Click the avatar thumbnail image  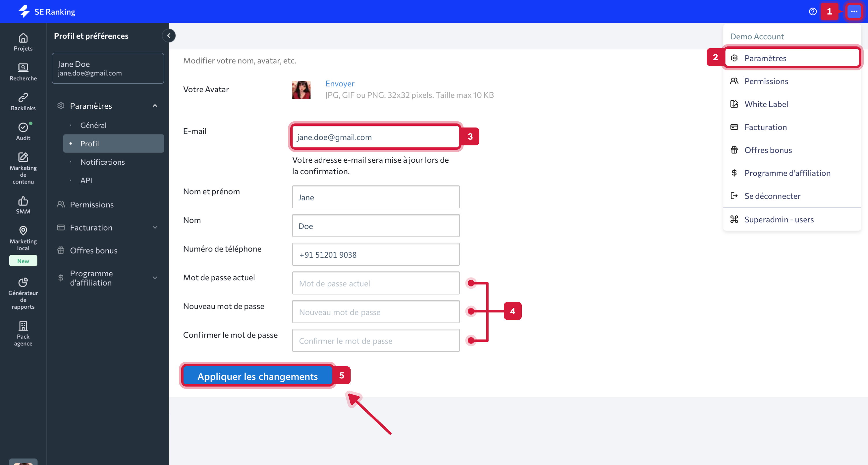pos(301,90)
